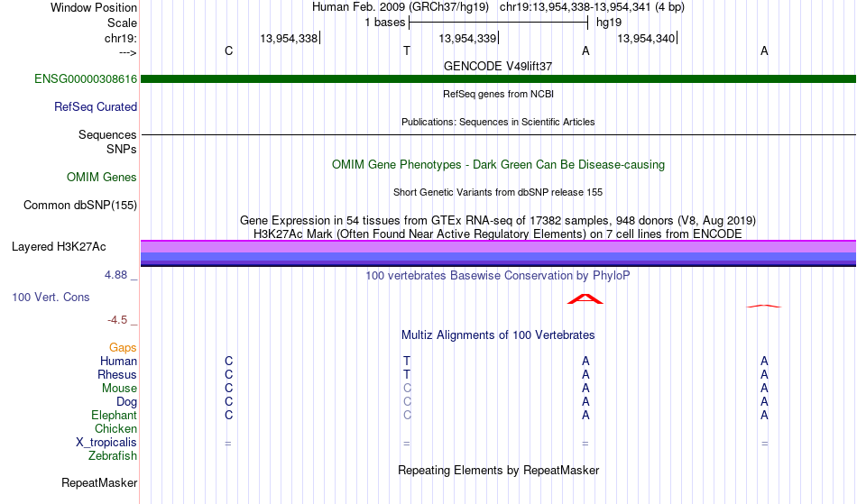Click the 13,954,338 position tick
The height and width of the screenshot is (504, 857).
click(290, 38)
